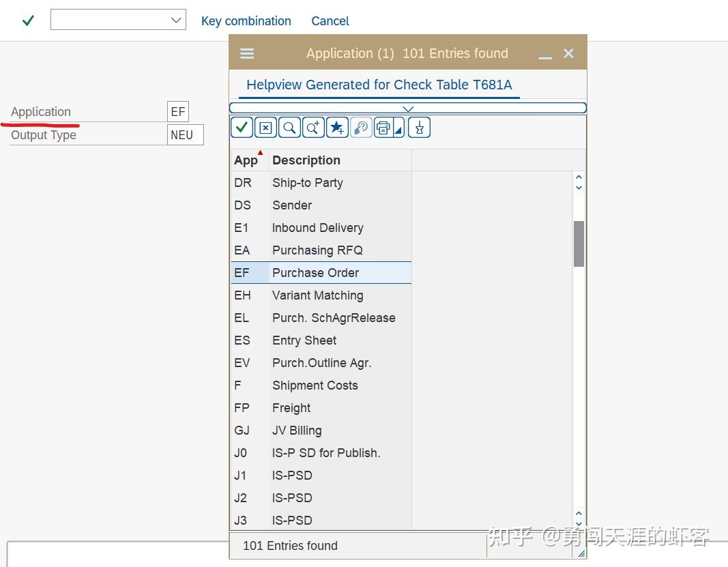Click the Find Next magnifier-plus icon

pos(313,127)
